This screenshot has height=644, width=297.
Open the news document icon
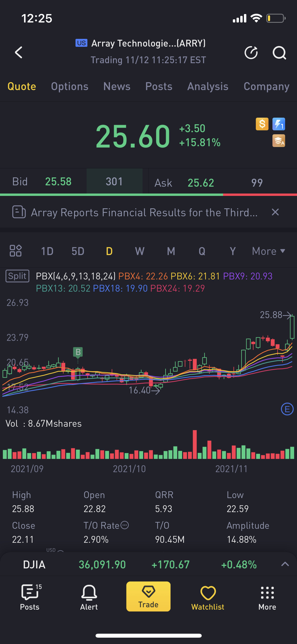19,212
